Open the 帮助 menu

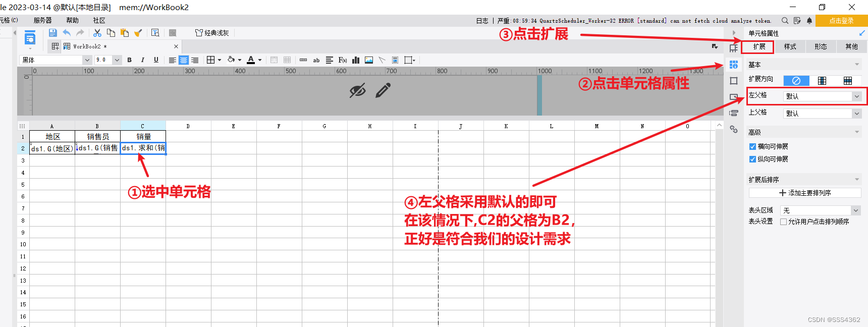pyautogui.click(x=72, y=21)
